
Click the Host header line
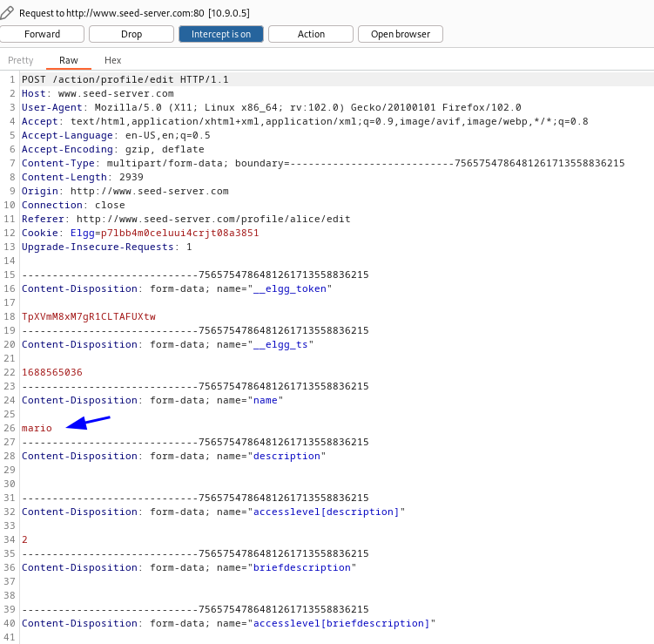pos(98,93)
